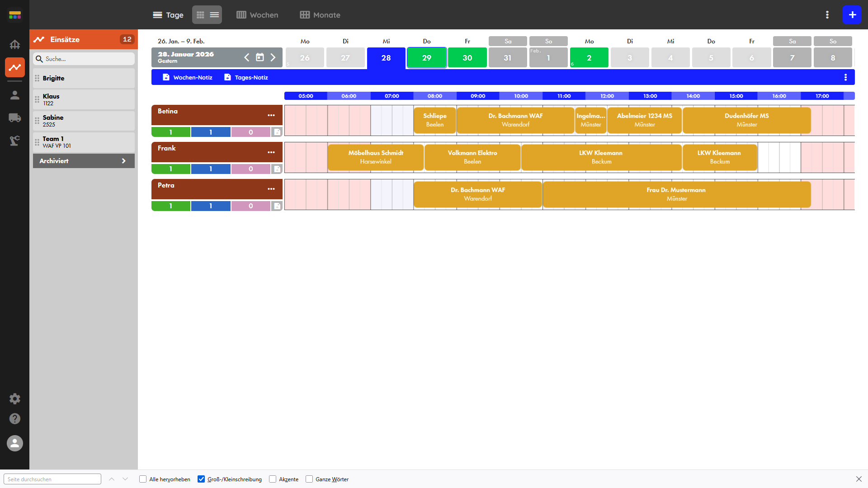Open the home icon in sidebar
868x488 pixels.
click(x=15, y=44)
